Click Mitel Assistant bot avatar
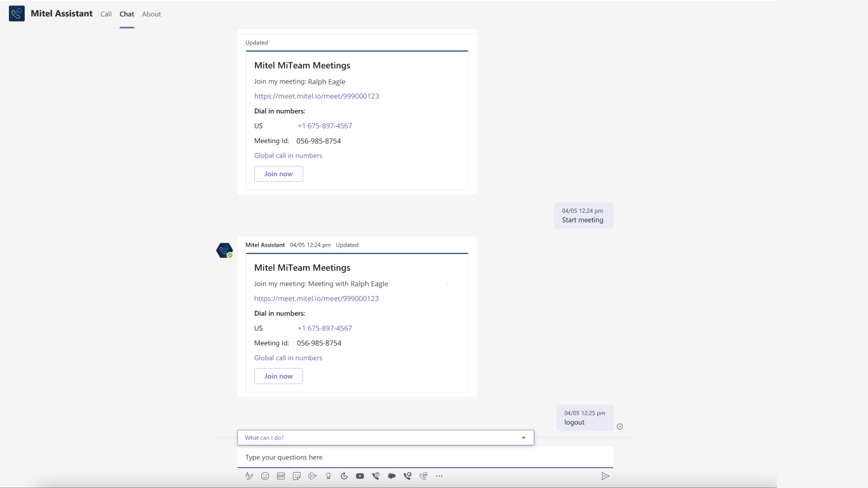The height and width of the screenshot is (488, 868). [224, 250]
